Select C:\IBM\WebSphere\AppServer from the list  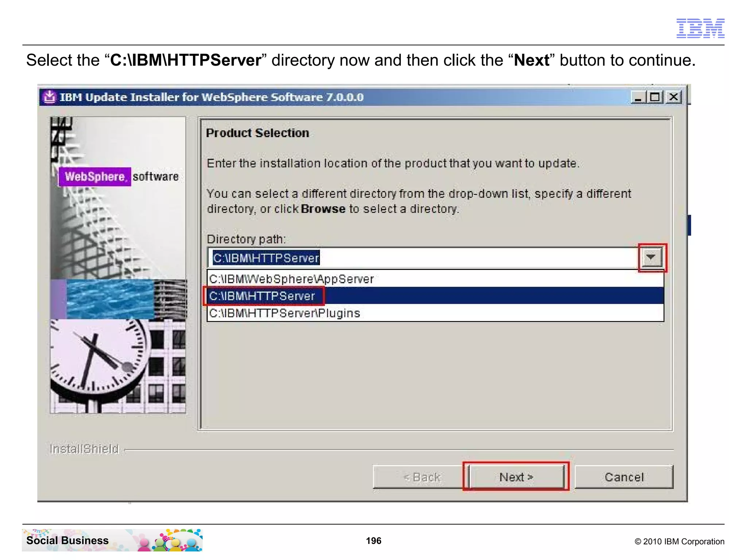pyautogui.click(x=435, y=279)
